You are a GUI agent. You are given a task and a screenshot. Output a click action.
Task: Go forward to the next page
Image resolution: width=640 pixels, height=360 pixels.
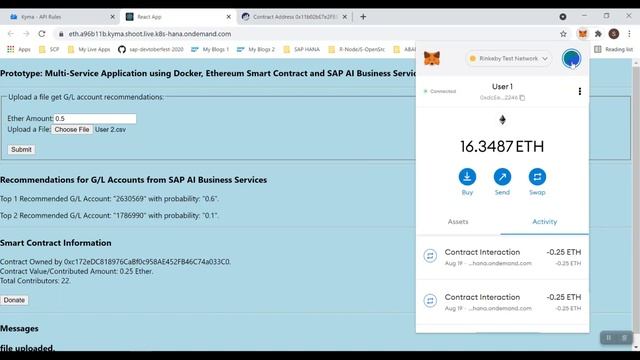pyautogui.click(x=26, y=34)
